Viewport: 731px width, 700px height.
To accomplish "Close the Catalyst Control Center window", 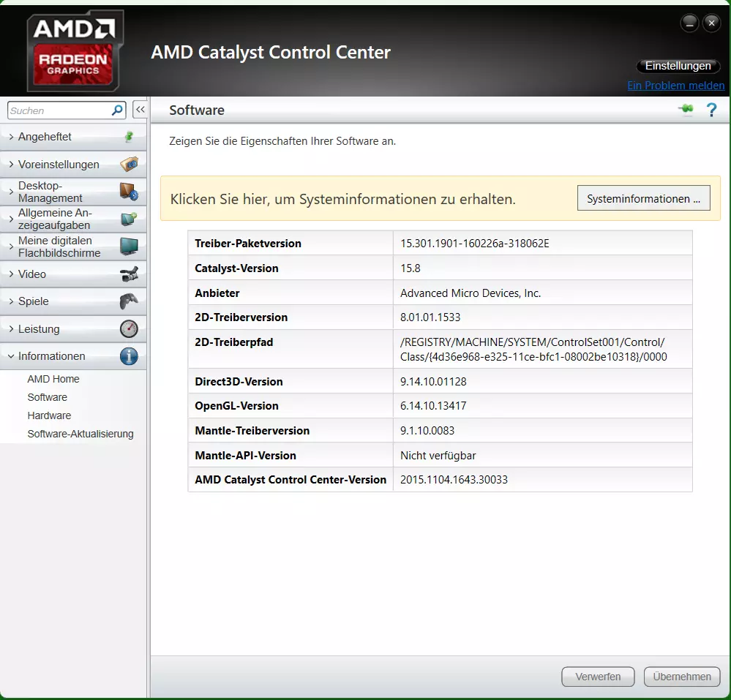I will [711, 23].
